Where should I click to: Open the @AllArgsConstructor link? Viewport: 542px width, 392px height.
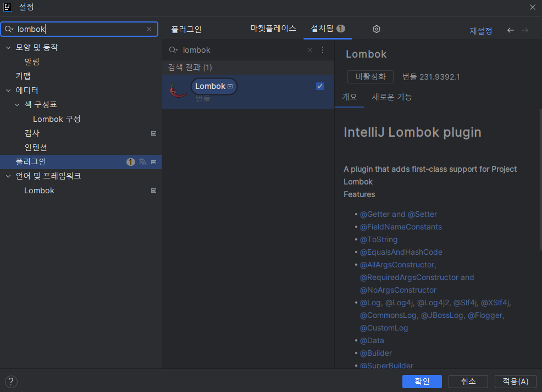click(x=398, y=265)
